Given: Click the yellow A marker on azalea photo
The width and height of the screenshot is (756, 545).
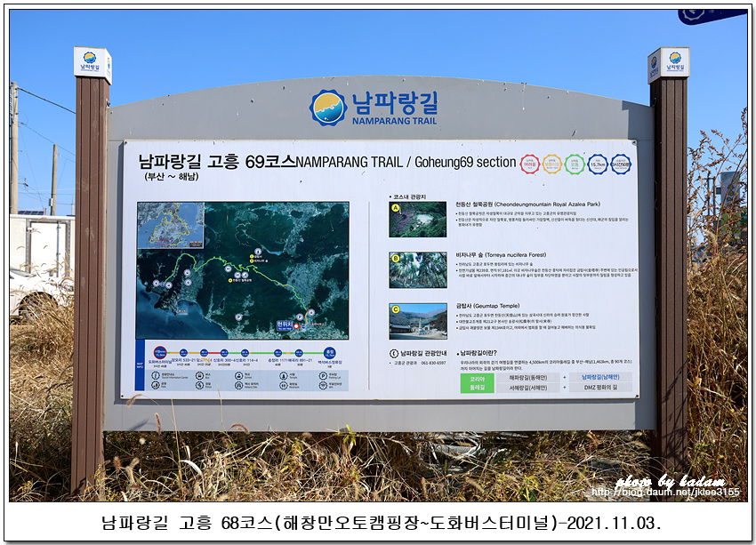Looking at the screenshot, I should point(396,208).
